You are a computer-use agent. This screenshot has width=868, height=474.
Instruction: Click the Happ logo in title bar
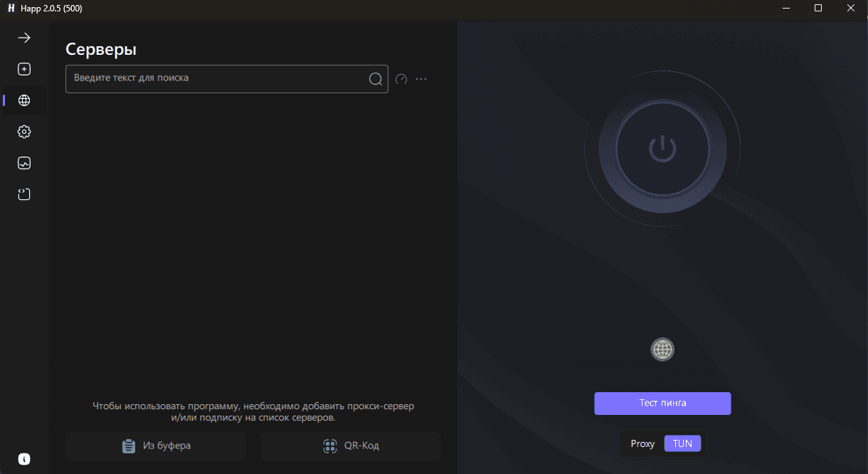click(x=11, y=8)
